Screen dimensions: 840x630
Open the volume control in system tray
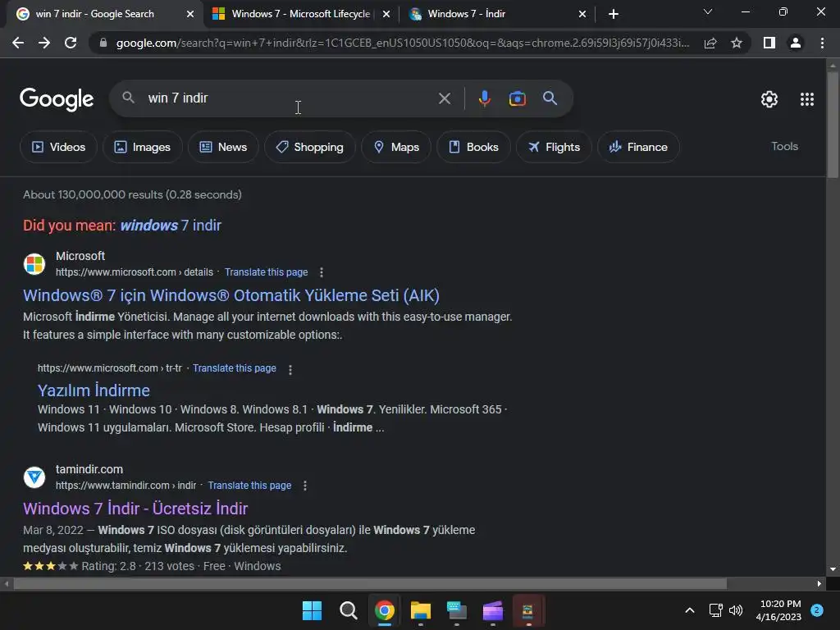pos(736,610)
